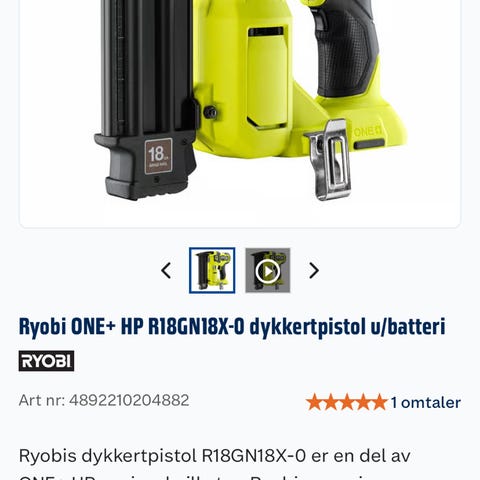The width and height of the screenshot is (480, 480).
Task: Open the Ryobi brand logo
Action: click(x=46, y=361)
